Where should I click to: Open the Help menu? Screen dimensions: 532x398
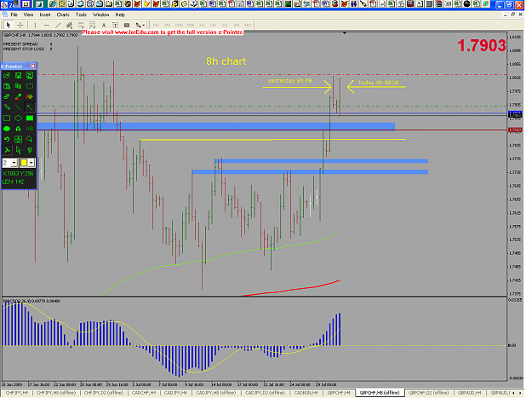[x=120, y=14]
